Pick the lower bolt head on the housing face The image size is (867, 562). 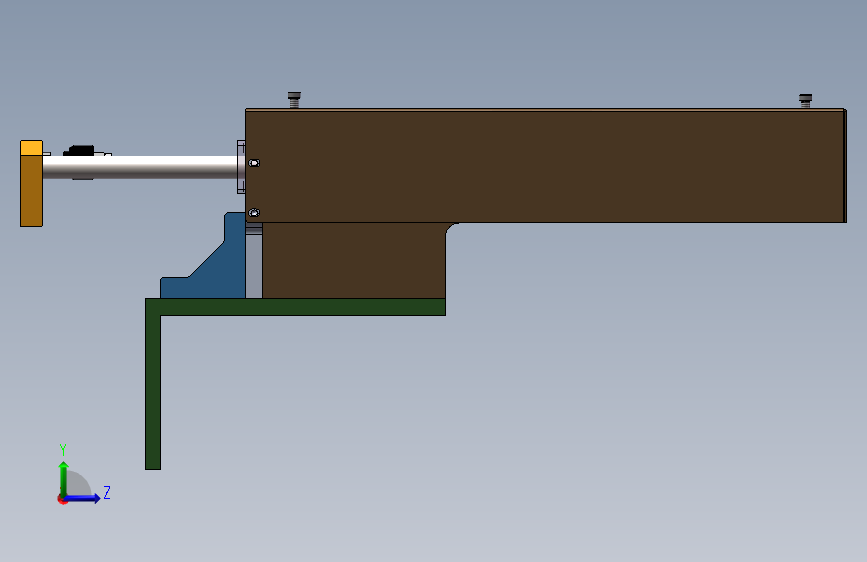point(254,212)
